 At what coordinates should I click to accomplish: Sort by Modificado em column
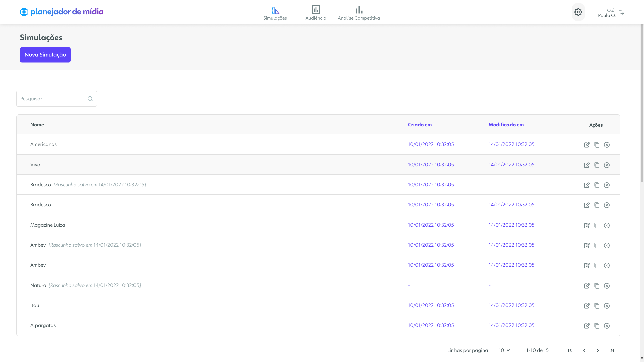(506, 125)
